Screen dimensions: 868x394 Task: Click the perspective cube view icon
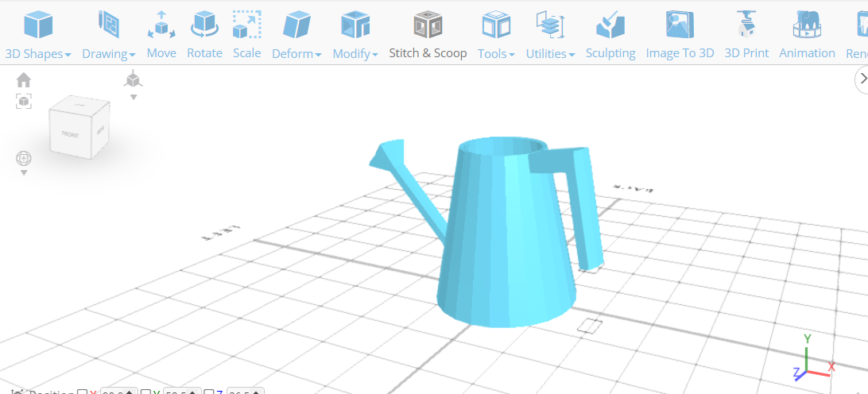click(133, 79)
